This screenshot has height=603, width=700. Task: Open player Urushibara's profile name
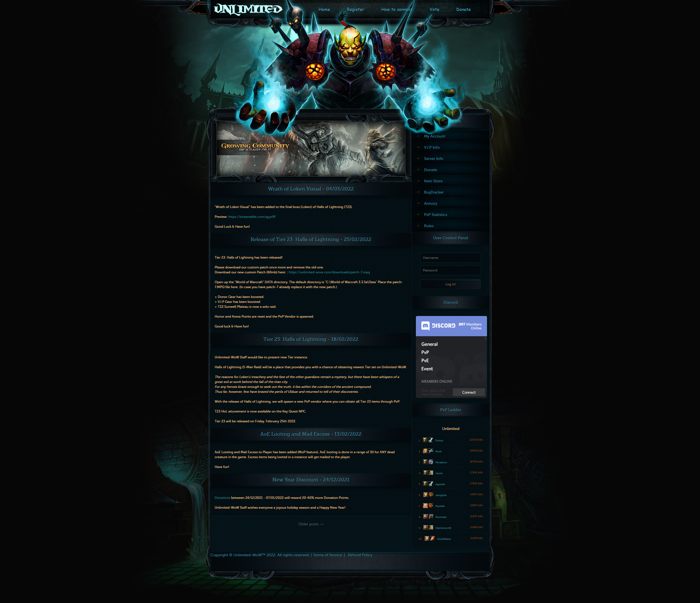pos(444,539)
